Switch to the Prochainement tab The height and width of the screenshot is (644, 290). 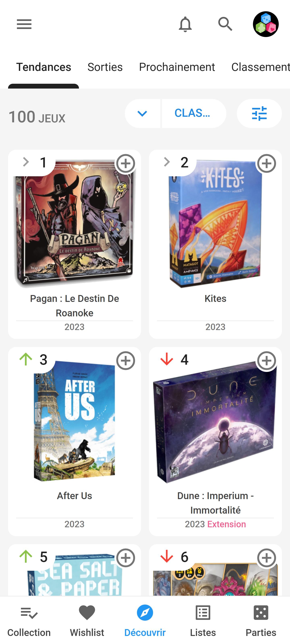[177, 67]
